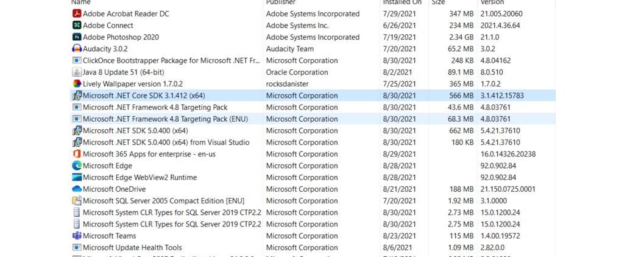Click install date 6/26/2021
644x257 pixels.
399,26
